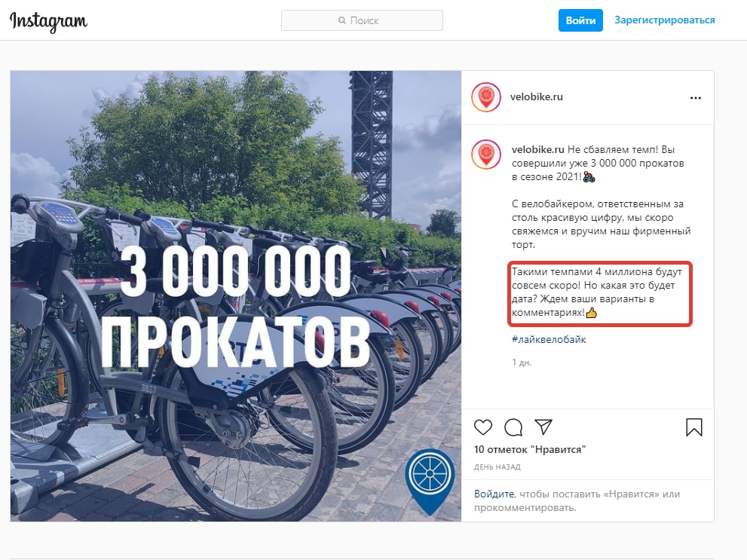Share the post via paper plane icon
Viewport: 747px width, 560px height.
coord(543,427)
